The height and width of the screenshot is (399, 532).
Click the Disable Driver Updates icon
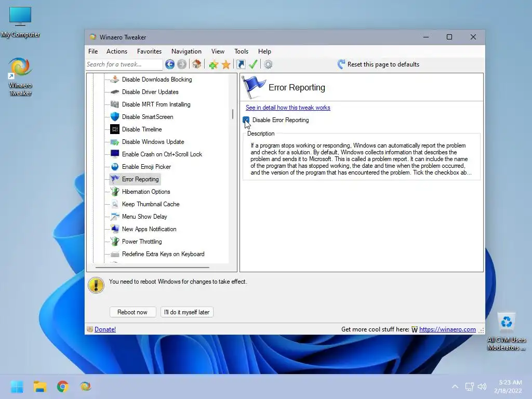pos(115,92)
